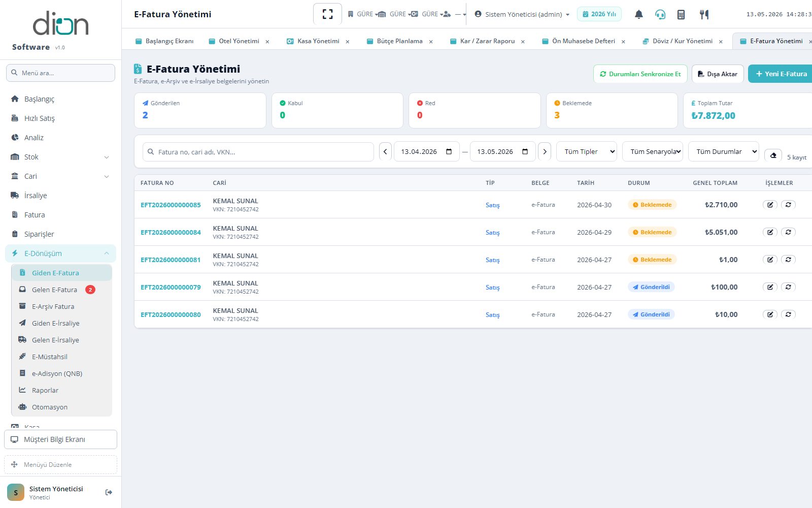The width and height of the screenshot is (812, 508).
Task: Go to the previous date range arrow
Action: point(385,151)
